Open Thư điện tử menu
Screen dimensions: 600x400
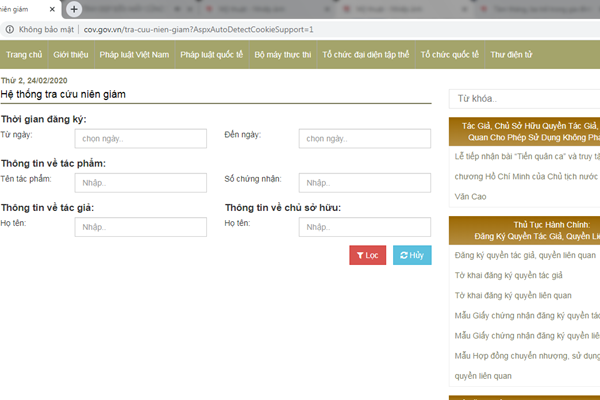pos(511,55)
